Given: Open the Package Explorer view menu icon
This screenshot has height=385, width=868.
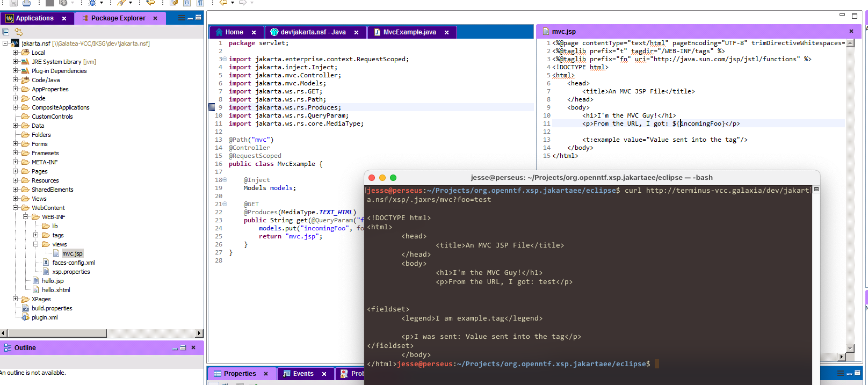Looking at the screenshot, I should click(181, 18).
